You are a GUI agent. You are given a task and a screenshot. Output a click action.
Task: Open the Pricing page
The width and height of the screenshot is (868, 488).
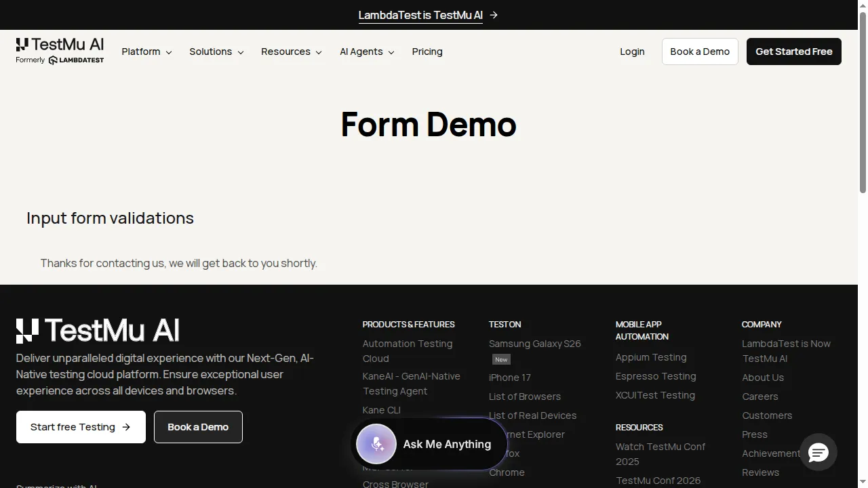click(427, 52)
